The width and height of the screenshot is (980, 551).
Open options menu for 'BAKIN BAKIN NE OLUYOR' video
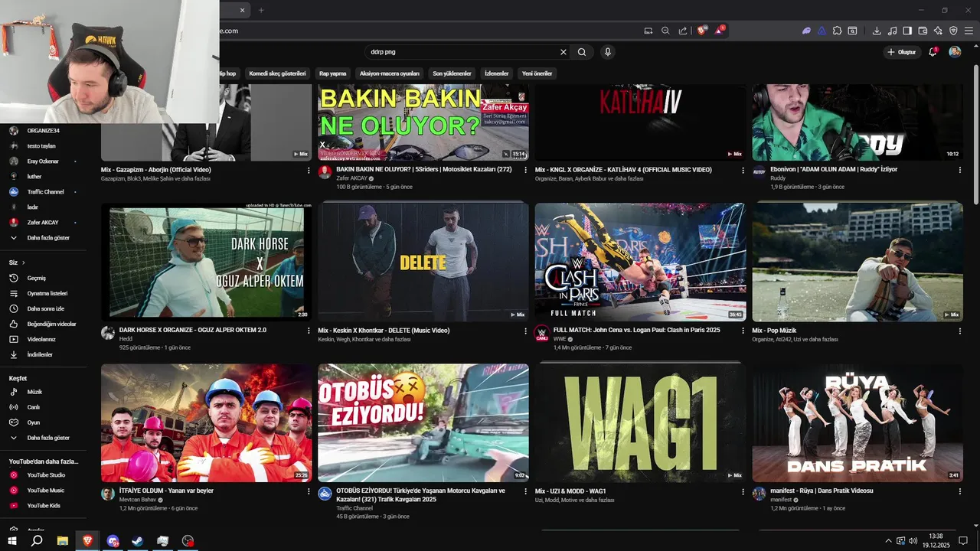pos(526,170)
